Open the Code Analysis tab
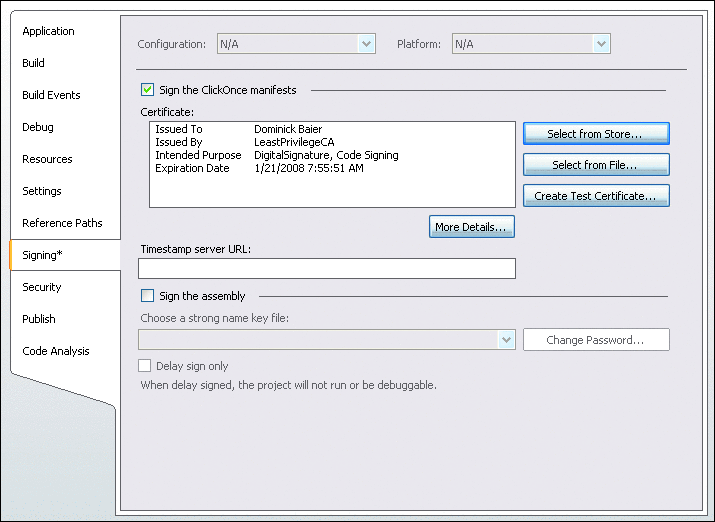The height and width of the screenshot is (522, 715). tap(56, 351)
